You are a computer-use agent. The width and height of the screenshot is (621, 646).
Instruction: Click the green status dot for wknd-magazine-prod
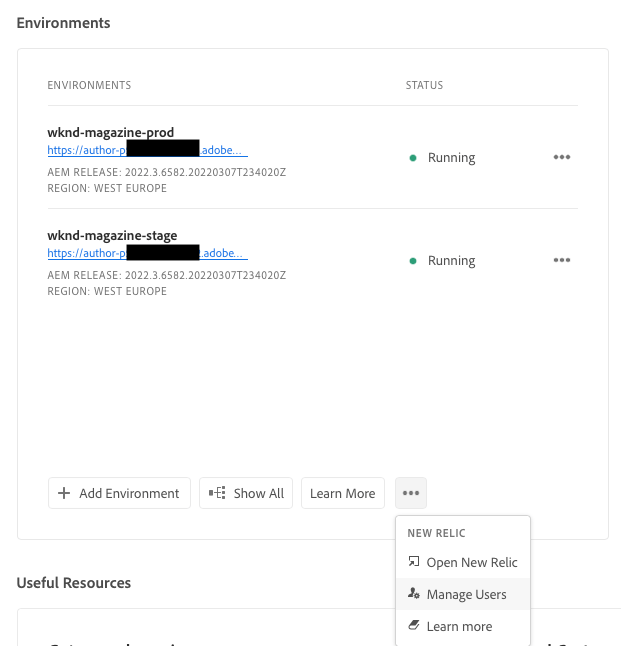click(413, 158)
